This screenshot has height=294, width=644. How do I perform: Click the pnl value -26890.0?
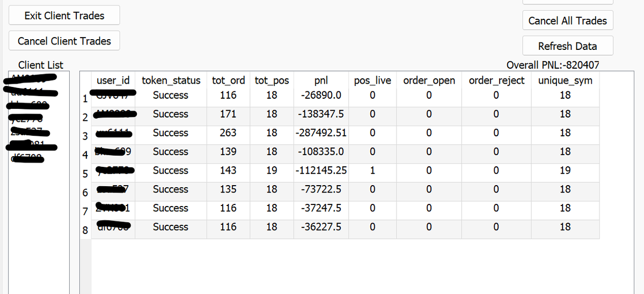tap(320, 95)
